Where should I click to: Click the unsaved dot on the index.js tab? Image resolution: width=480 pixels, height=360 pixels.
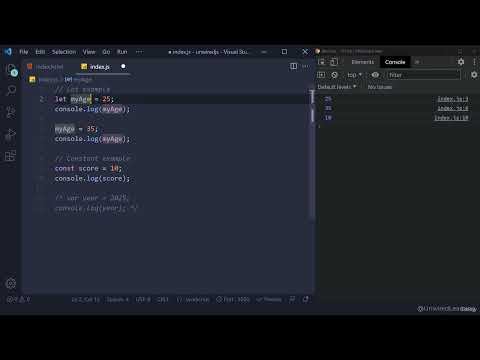click(x=123, y=66)
